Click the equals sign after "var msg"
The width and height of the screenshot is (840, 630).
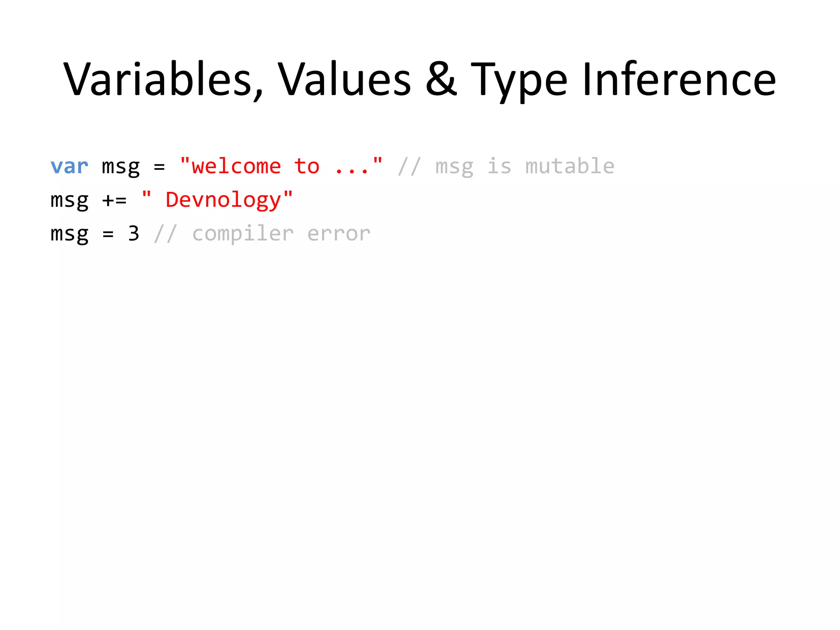coord(159,167)
